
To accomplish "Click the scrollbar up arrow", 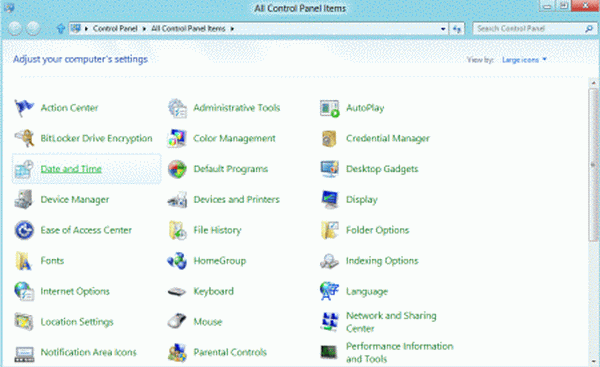I will (593, 83).
